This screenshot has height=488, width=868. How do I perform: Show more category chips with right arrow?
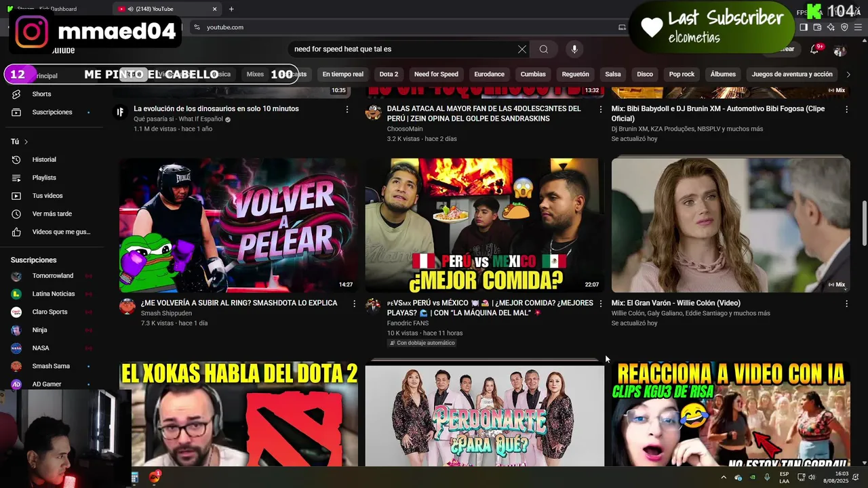pos(848,75)
